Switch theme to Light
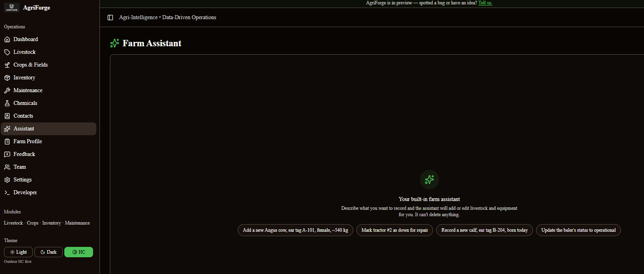The width and height of the screenshot is (644, 274). pyautogui.click(x=18, y=252)
